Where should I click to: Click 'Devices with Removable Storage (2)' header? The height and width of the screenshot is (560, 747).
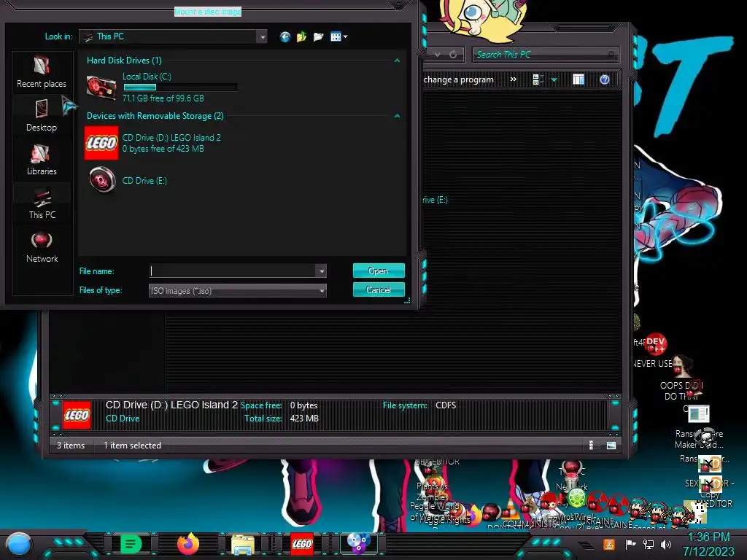(155, 116)
